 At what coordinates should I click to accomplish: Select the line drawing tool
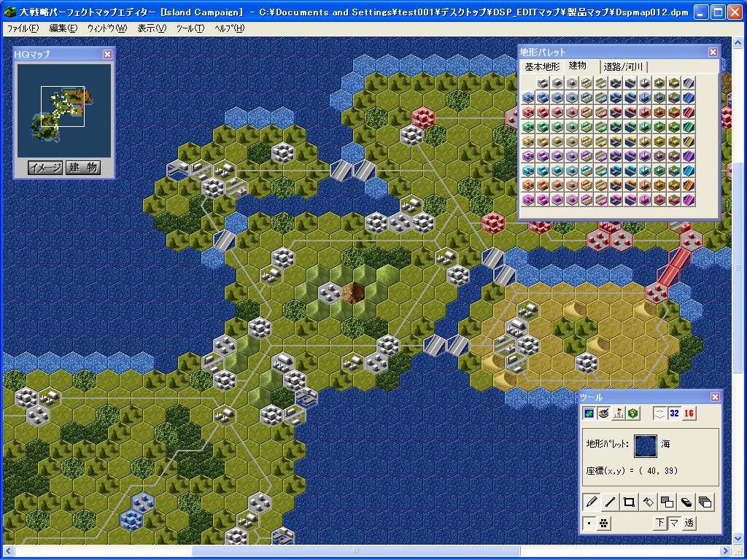click(611, 502)
